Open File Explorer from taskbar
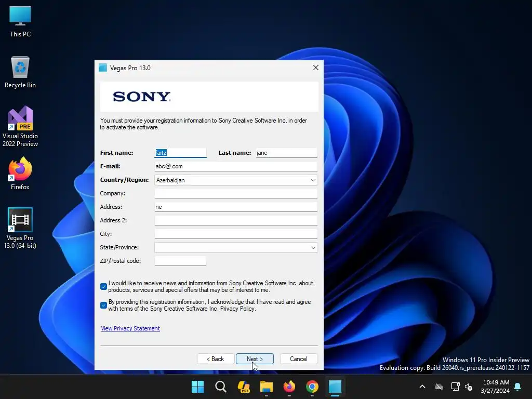Viewport: 532px width, 399px height. click(x=267, y=387)
